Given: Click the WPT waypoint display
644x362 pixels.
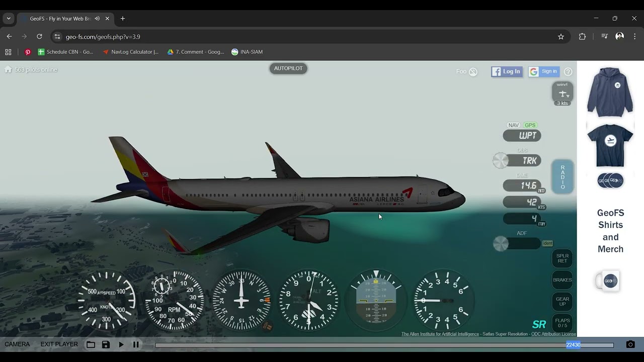Looking at the screenshot, I should [x=522, y=136].
